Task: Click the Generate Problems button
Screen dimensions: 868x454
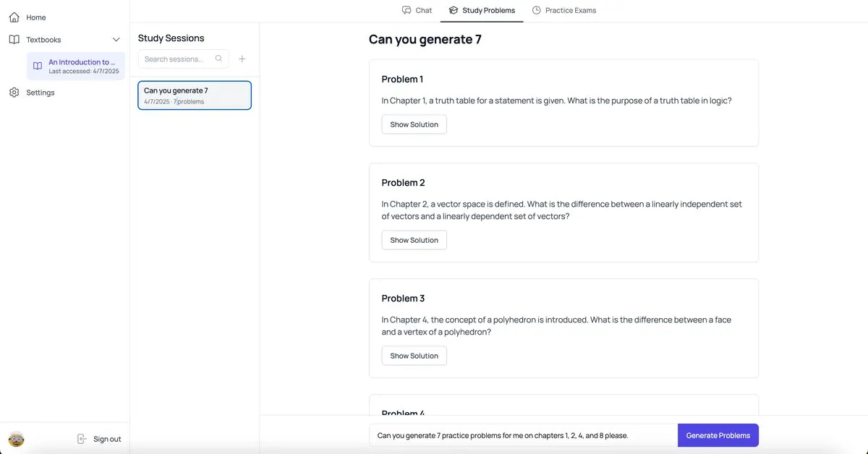Action: [718, 435]
